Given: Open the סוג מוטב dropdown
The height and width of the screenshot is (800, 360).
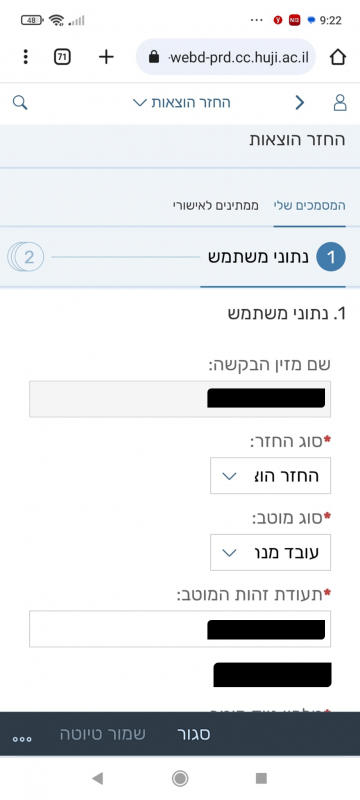Looking at the screenshot, I should coord(270,553).
